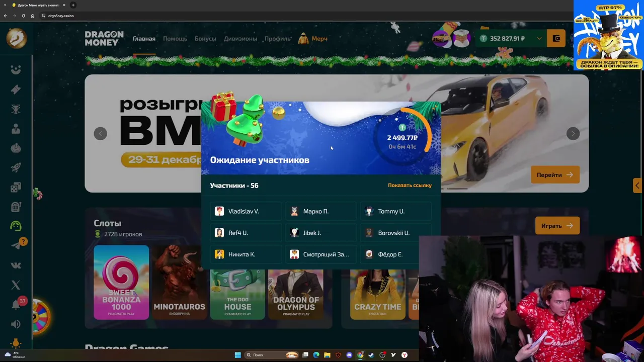Open notifications bell with 37 badge
This screenshot has width=644, height=362.
tap(17, 304)
